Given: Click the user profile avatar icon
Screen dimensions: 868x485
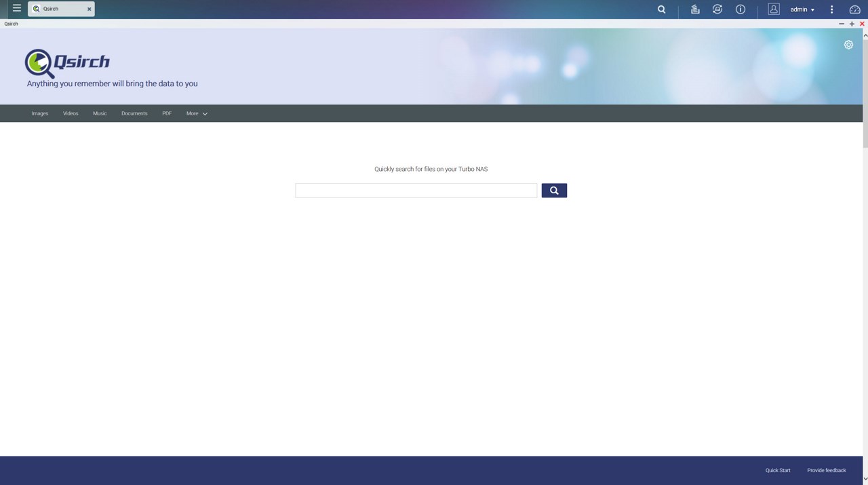Looking at the screenshot, I should (x=774, y=9).
